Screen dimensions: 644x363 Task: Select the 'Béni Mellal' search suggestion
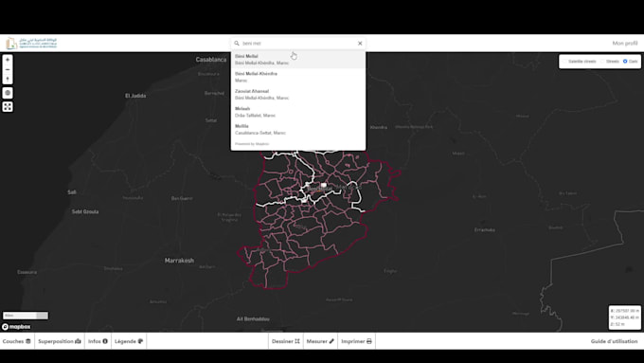[298, 59]
